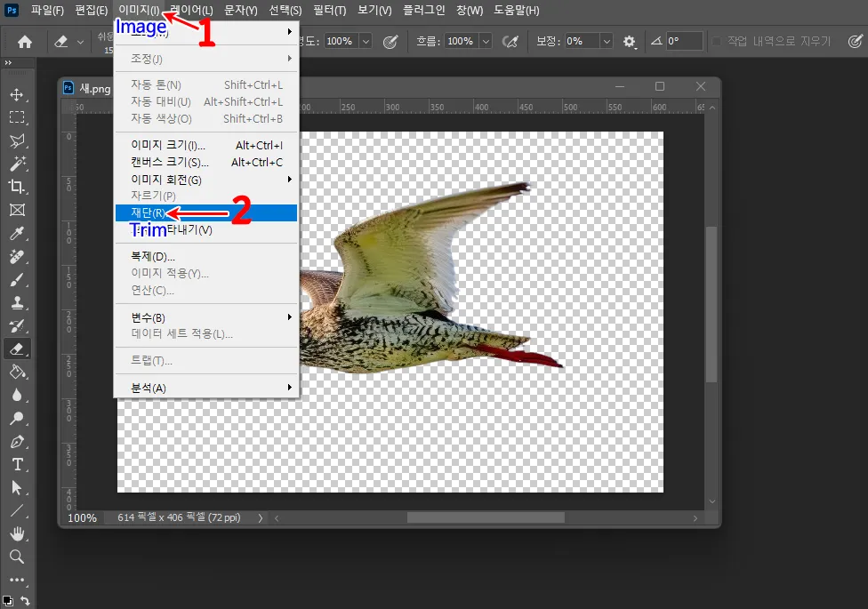
Task: Open the flow 100% dropdown arrow
Action: pyautogui.click(x=486, y=42)
